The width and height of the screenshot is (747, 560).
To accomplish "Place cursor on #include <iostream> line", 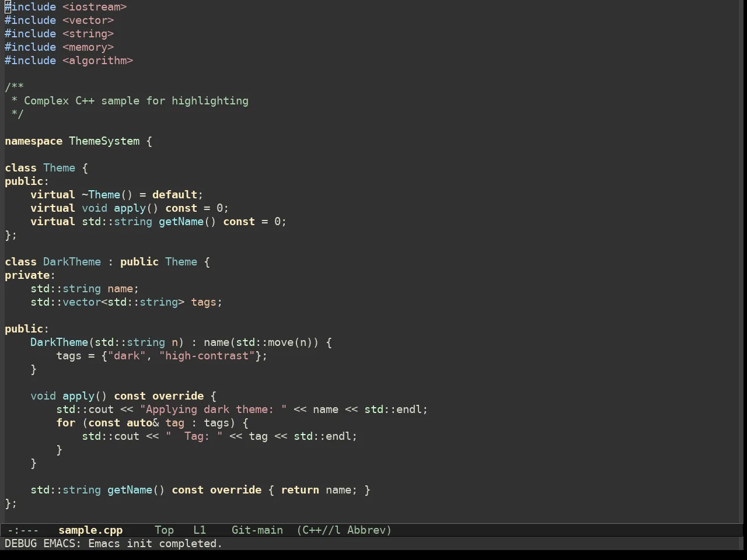I will (x=66, y=7).
